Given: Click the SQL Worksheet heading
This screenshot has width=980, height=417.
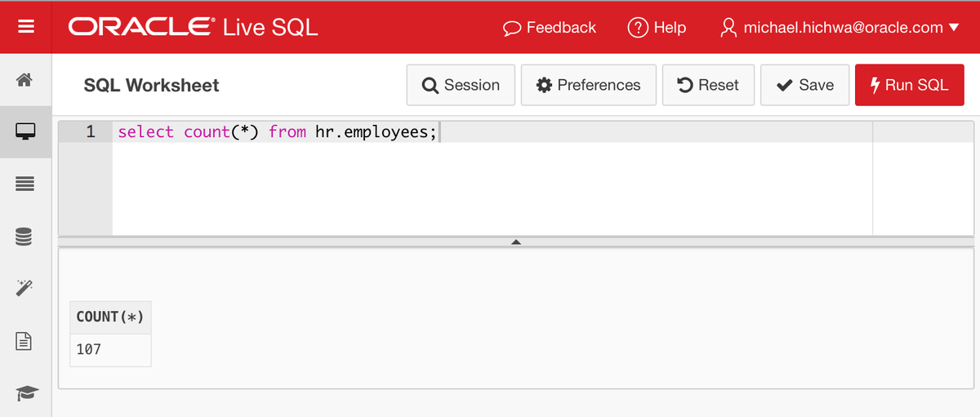Looking at the screenshot, I should (151, 85).
